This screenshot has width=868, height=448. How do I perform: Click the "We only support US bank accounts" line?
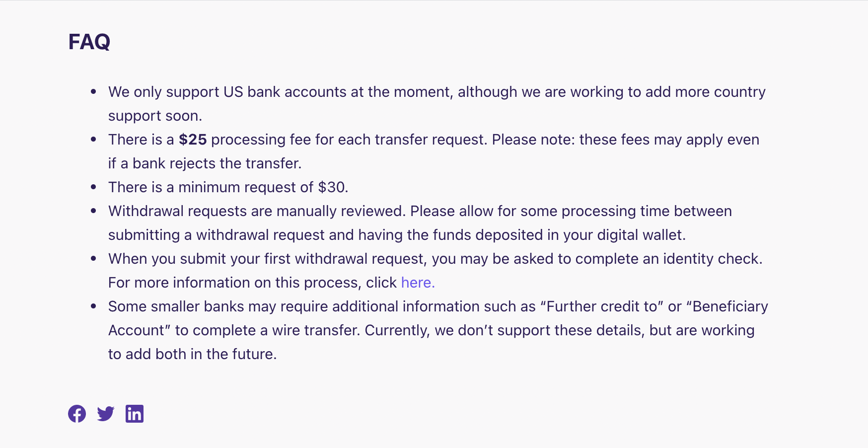[437, 92]
